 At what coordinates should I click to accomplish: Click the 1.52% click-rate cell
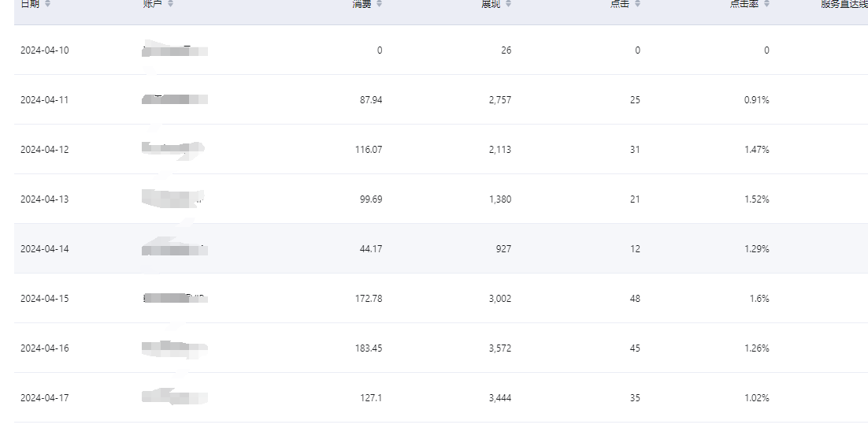pos(756,199)
